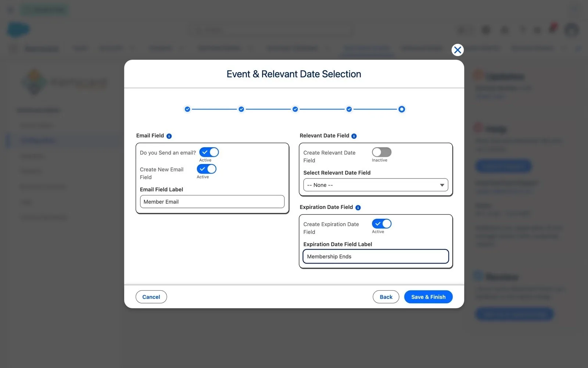Click the info icon beside Expiration Date Field
The height and width of the screenshot is (368, 588).
358,208
